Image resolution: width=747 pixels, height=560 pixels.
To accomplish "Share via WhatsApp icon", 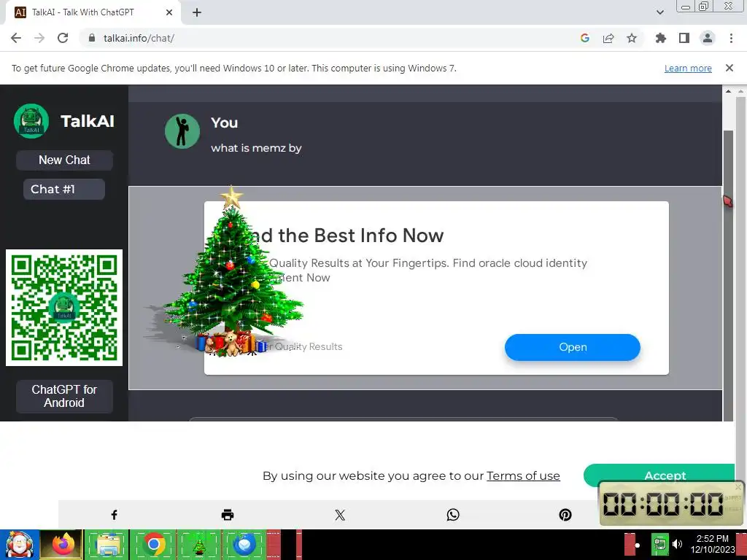I will tap(453, 515).
